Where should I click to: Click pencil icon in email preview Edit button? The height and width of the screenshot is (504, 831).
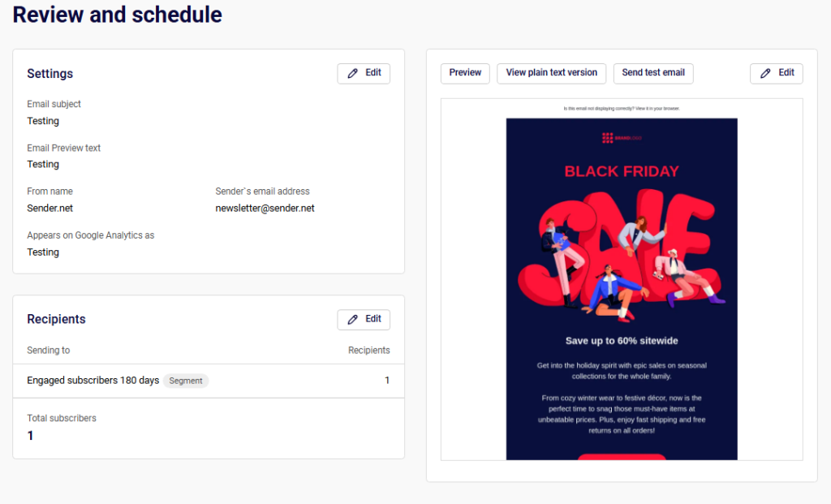(x=766, y=73)
